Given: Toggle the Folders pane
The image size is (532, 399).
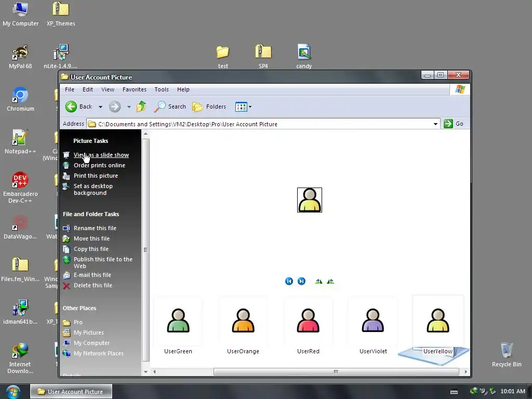Looking at the screenshot, I should (x=209, y=107).
